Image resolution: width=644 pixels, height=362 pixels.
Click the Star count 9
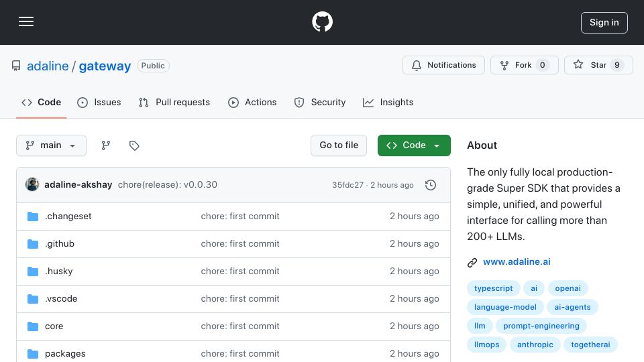[617, 65]
